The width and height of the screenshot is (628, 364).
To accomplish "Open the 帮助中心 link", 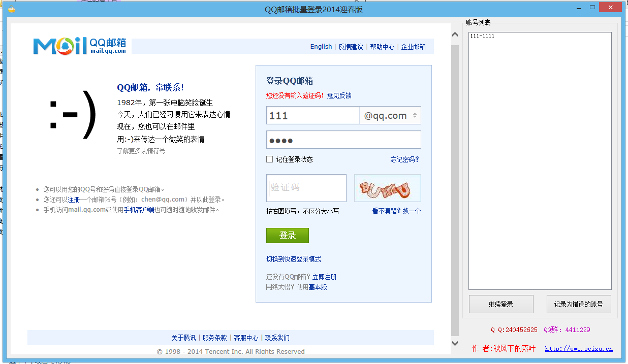I will tap(382, 47).
